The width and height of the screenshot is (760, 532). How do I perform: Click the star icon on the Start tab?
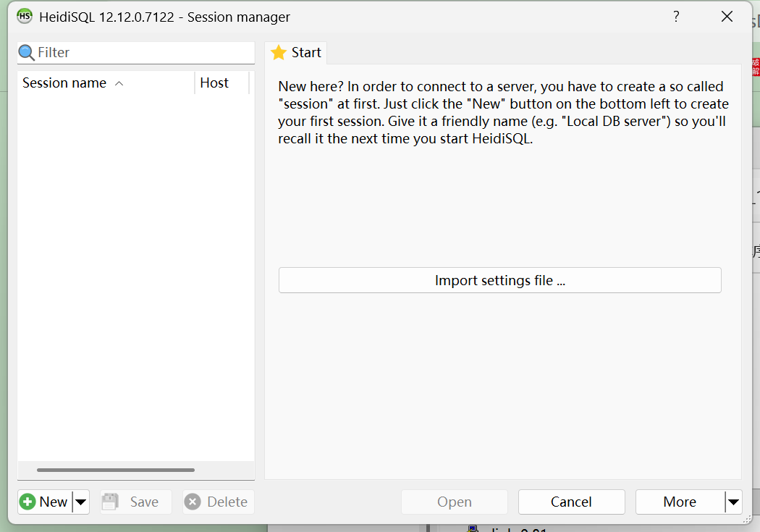click(x=278, y=52)
